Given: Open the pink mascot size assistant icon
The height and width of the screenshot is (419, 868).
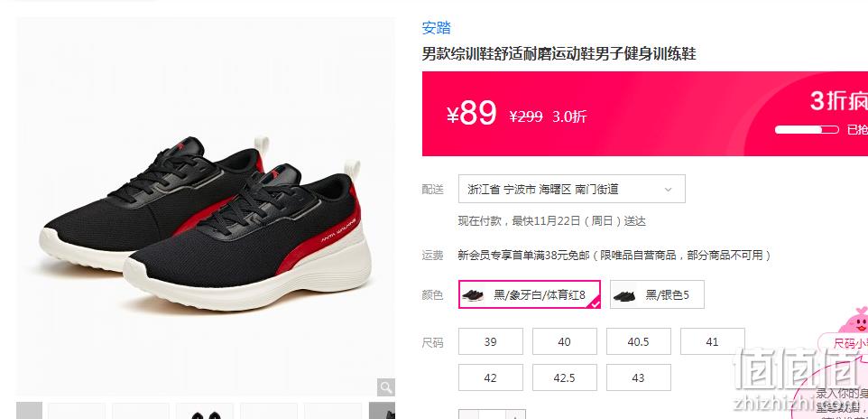Looking at the screenshot, I should pos(854,320).
